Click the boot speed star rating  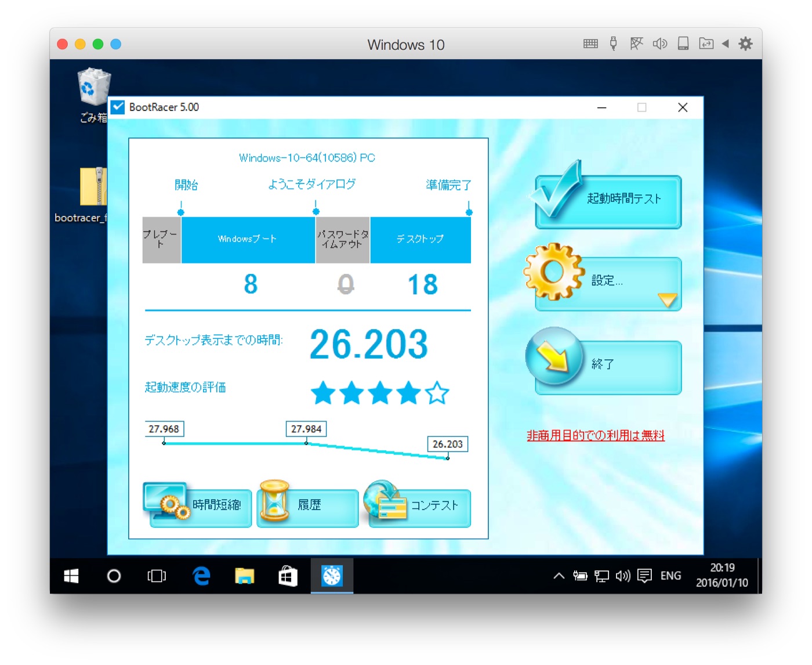coord(379,393)
